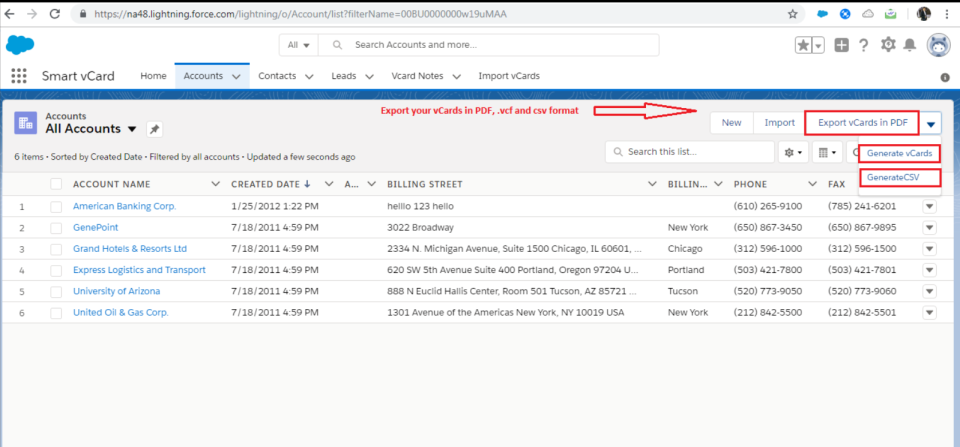Open Phone column menu
Screen dimensions: 960x447
click(x=812, y=184)
